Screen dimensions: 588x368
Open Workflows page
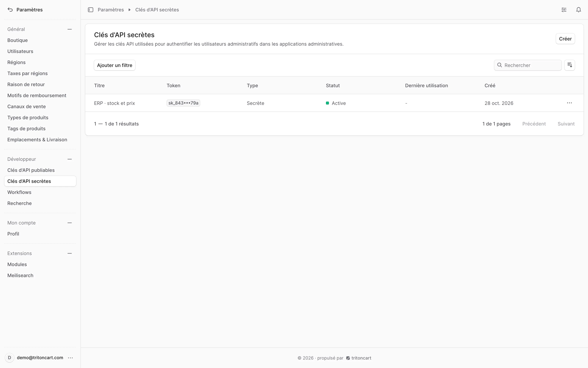[x=40, y=192]
